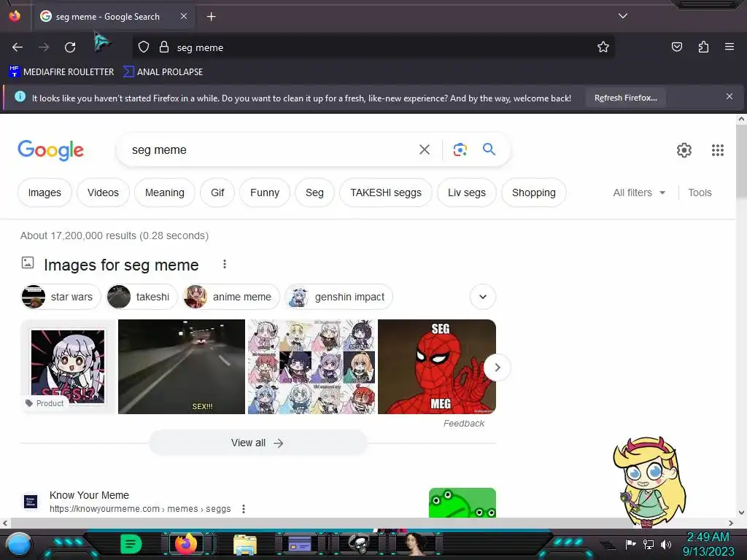The image size is (747, 560).
Task: Select the Funny filter chip
Action: coord(265,192)
